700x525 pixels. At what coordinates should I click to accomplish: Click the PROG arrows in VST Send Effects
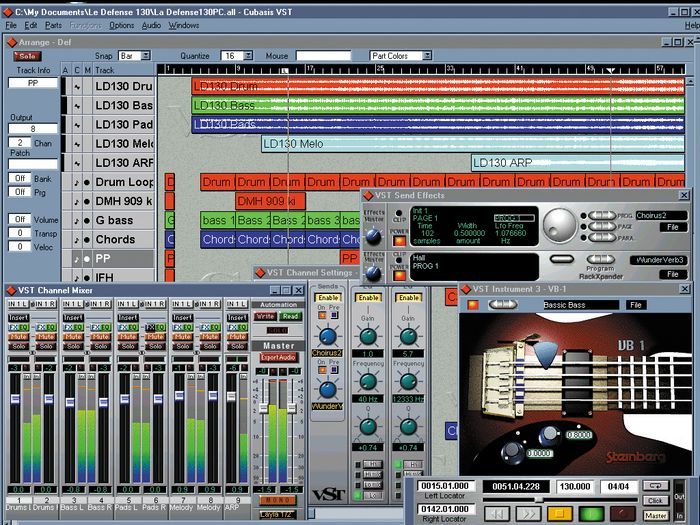point(601,216)
